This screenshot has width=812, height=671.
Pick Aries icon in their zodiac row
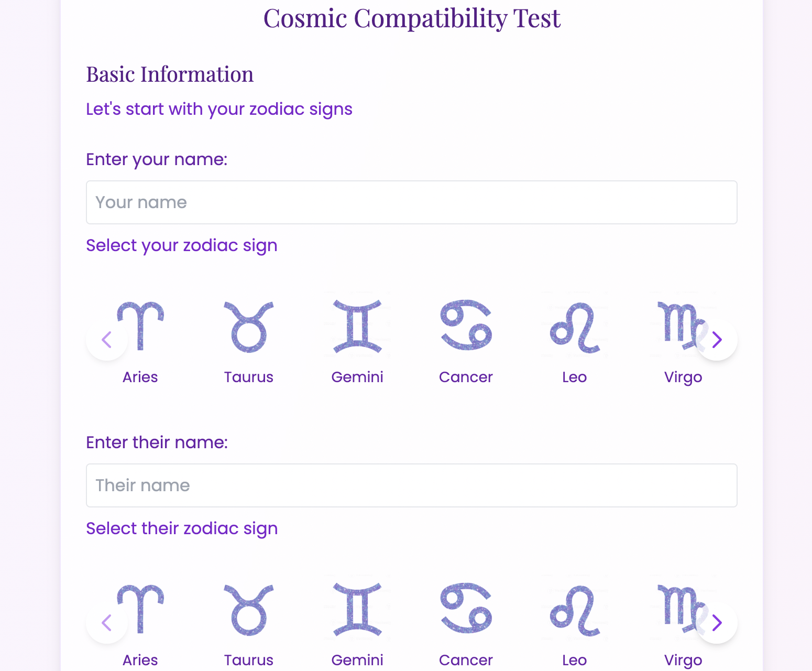pyautogui.click(x=140, y=609)
